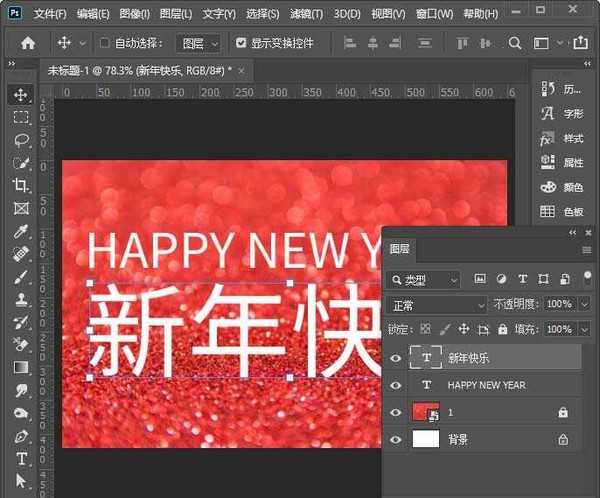Expand the 不透明度 opacity dropdown
Screen dimensions: 600x498
point(583,304)
